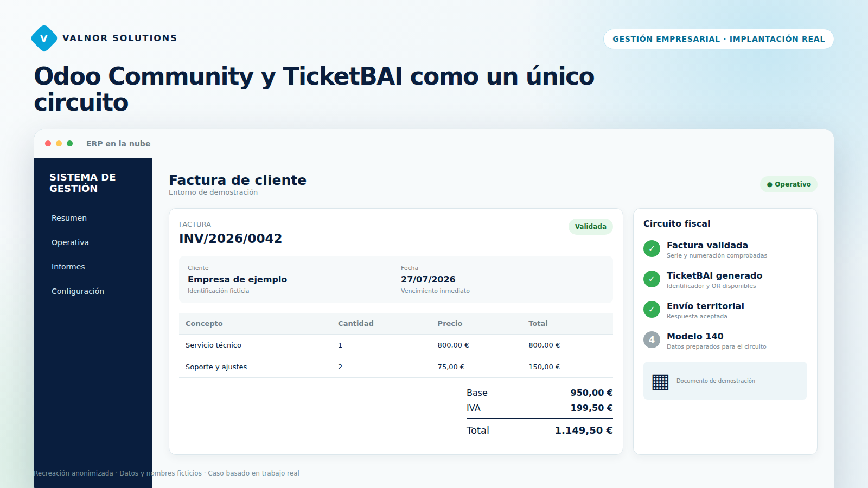This screenshot has width=868, height=488.
Task: Open Informes in the sidebar
Action: tap(68, 267)
